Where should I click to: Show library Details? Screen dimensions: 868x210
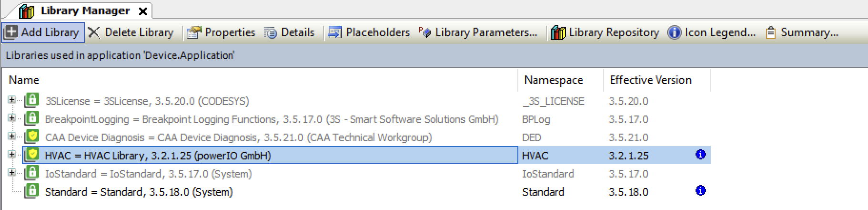tap(290, 32)
